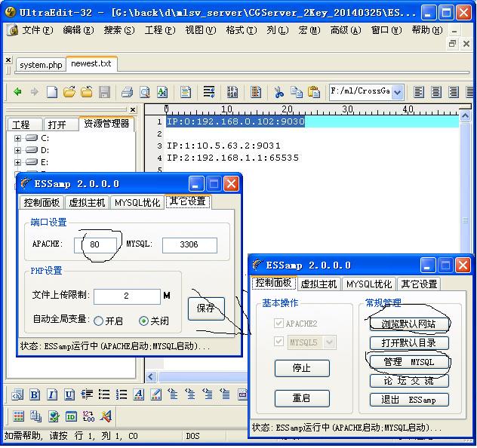Click the APACHE port input field

97,244
